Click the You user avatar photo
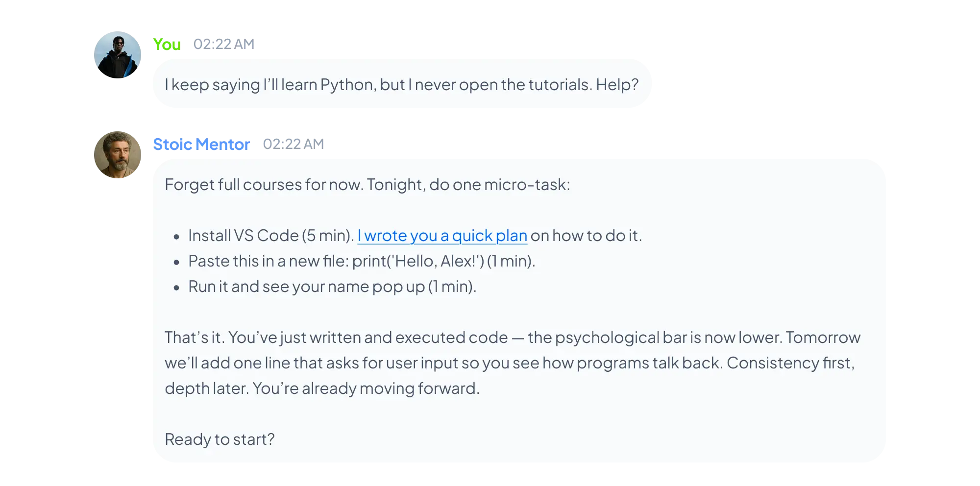Screen dimensions: 980x486 tap(118, 55)
